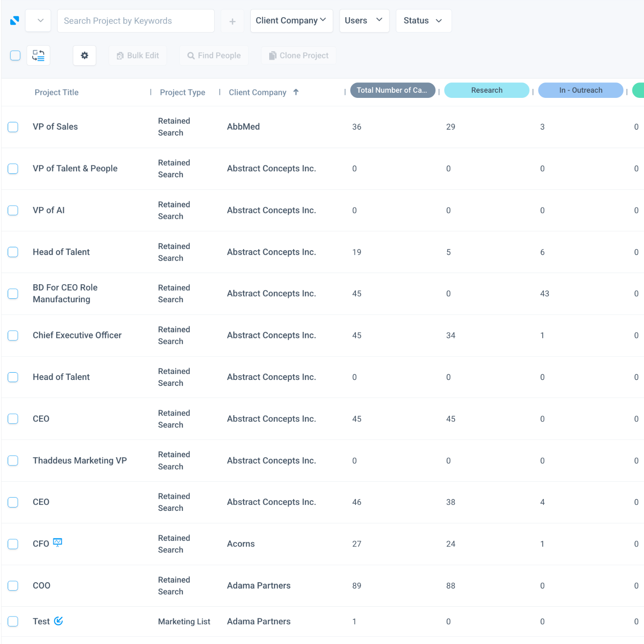Expand the Users dropdown
Screen dimensions: 644x644
(364, 20)
